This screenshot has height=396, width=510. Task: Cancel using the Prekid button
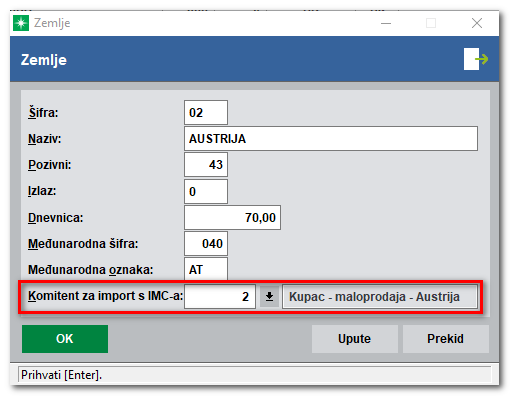pyautogui.click(x=446, y=339)
